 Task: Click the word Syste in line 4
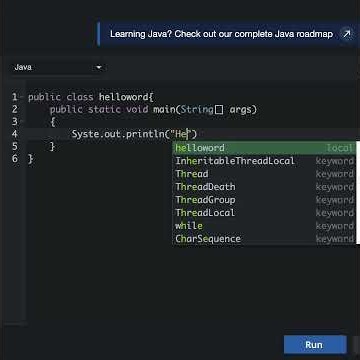(85, 134)
